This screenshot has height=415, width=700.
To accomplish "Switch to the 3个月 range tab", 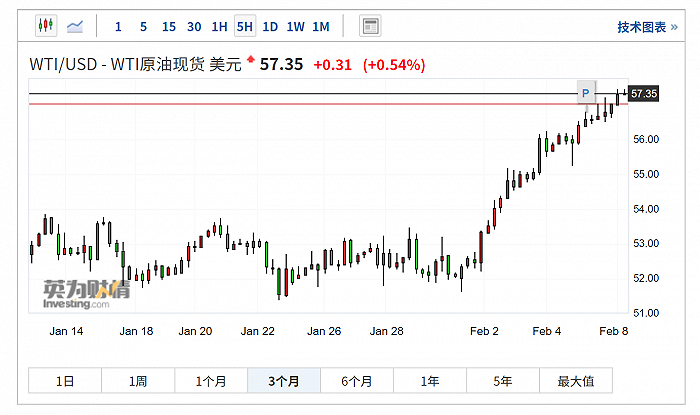I will (x=284, y=381).
